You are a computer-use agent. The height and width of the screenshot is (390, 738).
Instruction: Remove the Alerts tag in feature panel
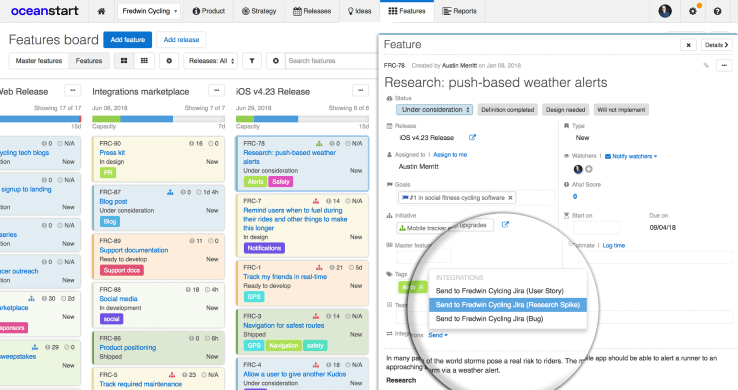[421, 287]
